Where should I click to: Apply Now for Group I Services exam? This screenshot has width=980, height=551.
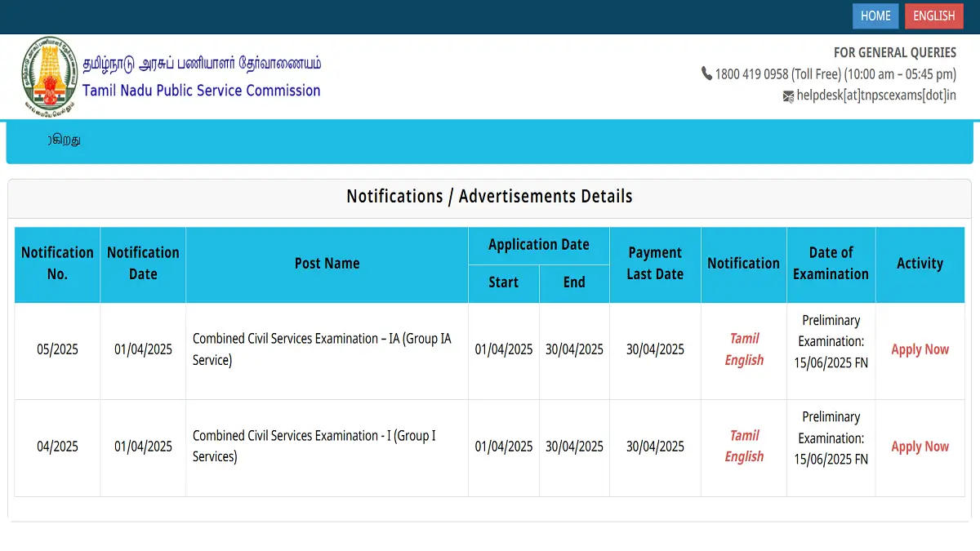[920, 447]
